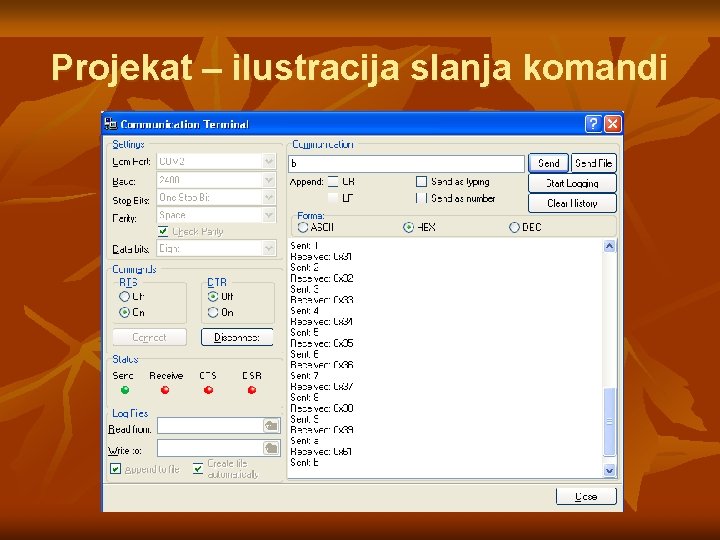Image resolution: width=720 pixels, height=540 pixels.
Task: Click the 'Sent: 4' history line
Action: 304,311
